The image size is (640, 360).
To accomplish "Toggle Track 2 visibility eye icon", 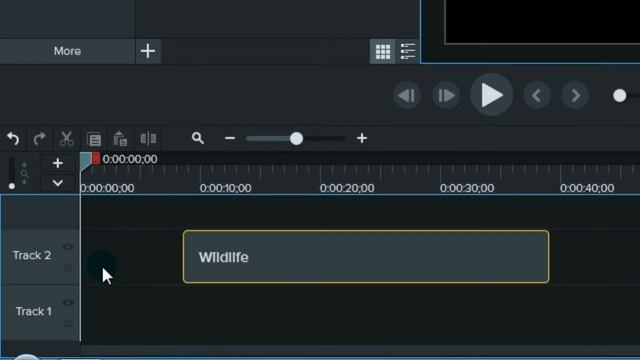I will pyautogui.click(x=68, y=247).
